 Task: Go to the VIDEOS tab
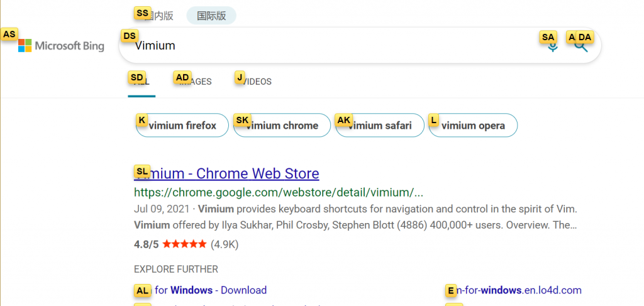coord(256,82)
